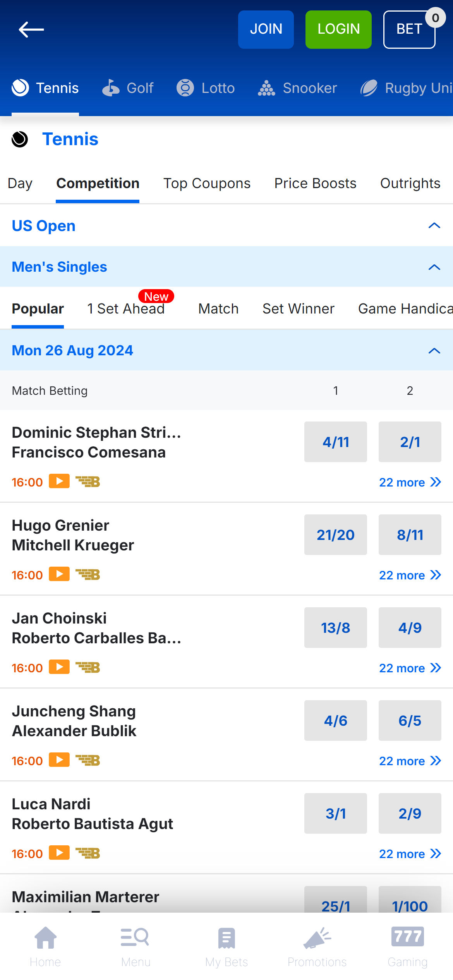The image size is (453, 980).
Task: Select the Golf sport icon
Action: tap(110, 88)
